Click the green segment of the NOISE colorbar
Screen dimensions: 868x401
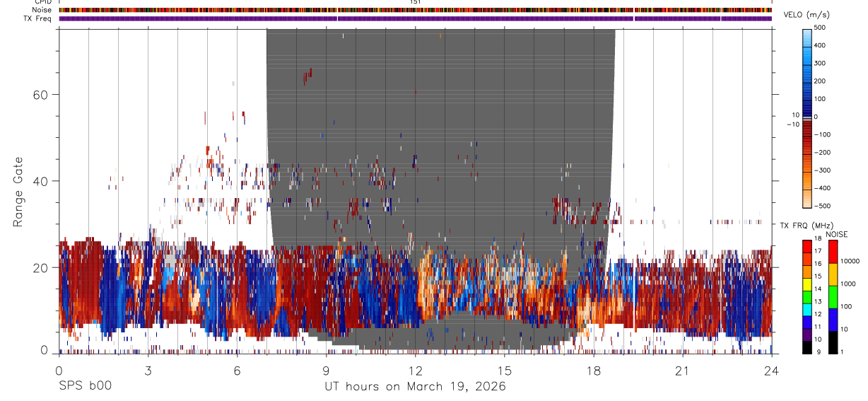pos(833,296)
